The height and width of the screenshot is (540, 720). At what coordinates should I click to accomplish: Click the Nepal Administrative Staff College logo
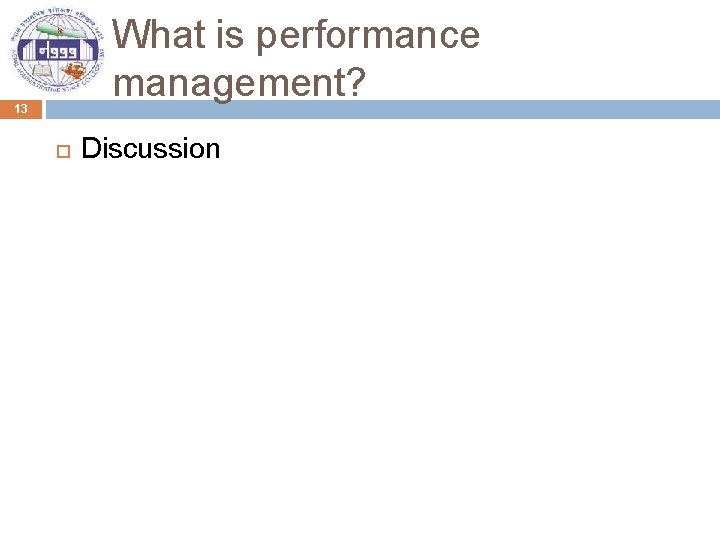coord(58,50)
